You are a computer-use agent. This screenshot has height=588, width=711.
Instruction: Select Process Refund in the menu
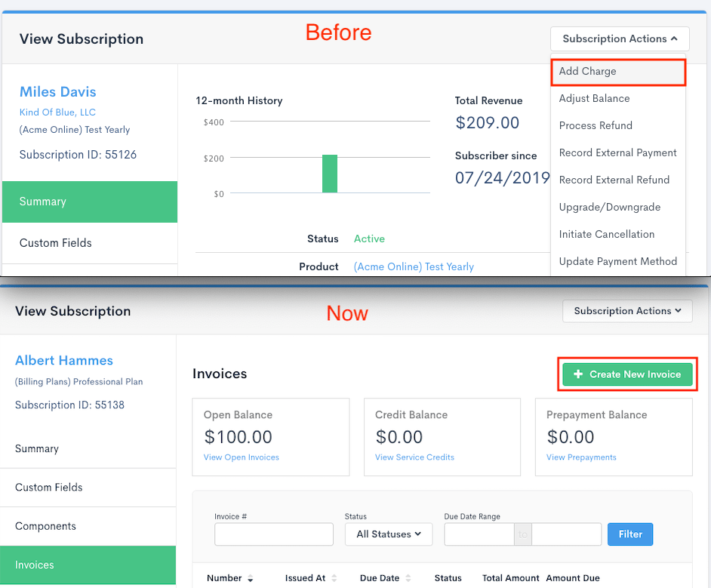[596, 126]
